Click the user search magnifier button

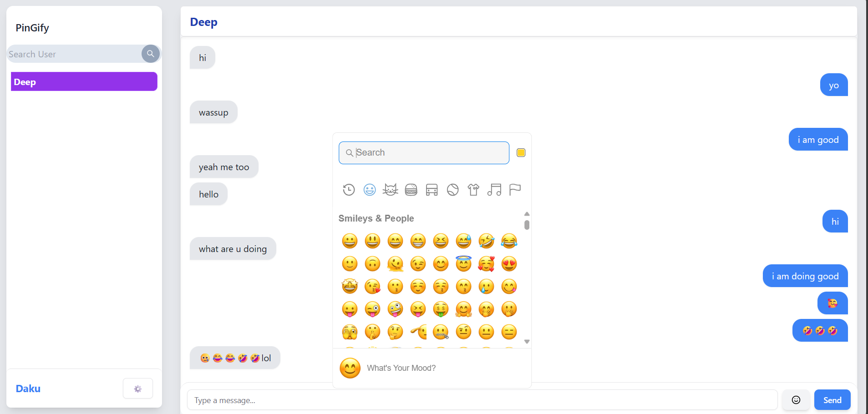coord(150,54)
